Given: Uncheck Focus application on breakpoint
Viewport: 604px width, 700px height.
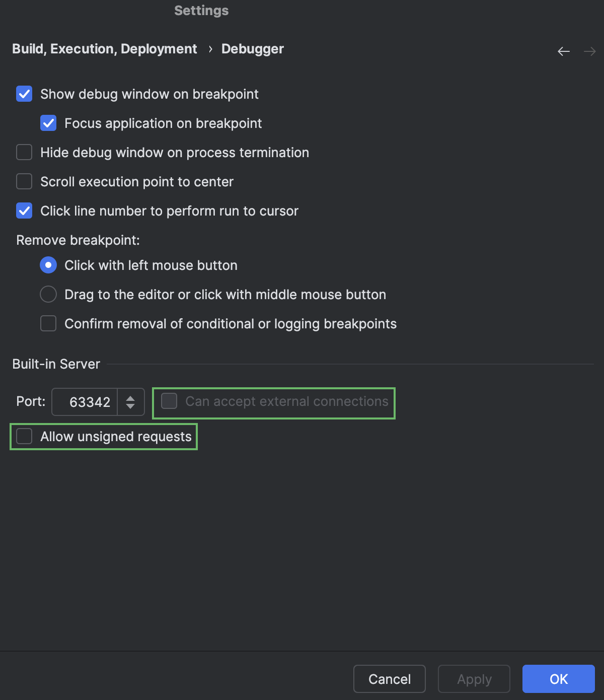Looking at the screenshot, I should pos(48,123).
